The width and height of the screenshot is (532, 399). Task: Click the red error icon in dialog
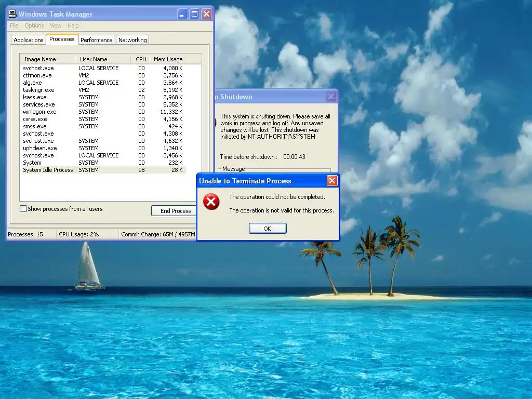coord(211,202)
